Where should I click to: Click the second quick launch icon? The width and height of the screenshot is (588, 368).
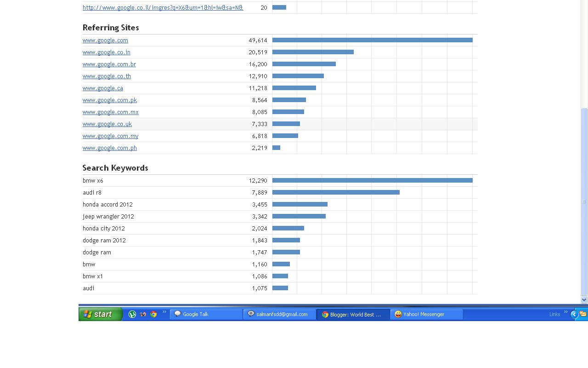tap(143, 314)
